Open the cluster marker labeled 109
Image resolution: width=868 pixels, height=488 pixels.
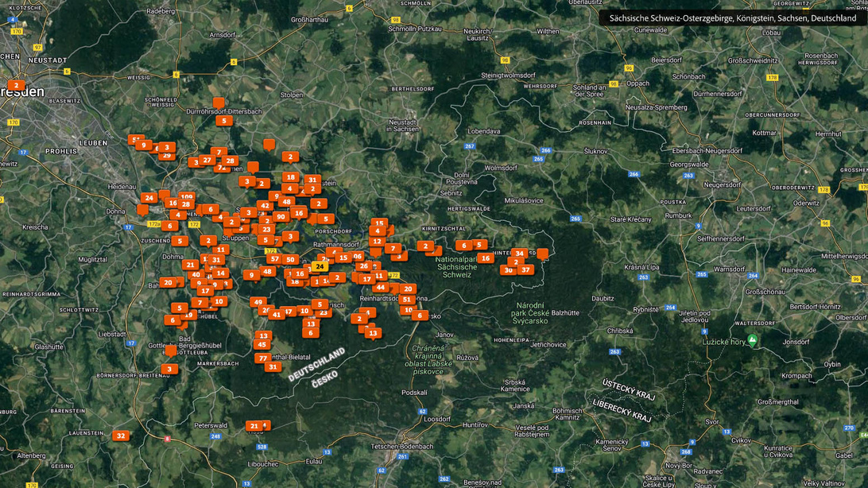click(x=186, y=197)
